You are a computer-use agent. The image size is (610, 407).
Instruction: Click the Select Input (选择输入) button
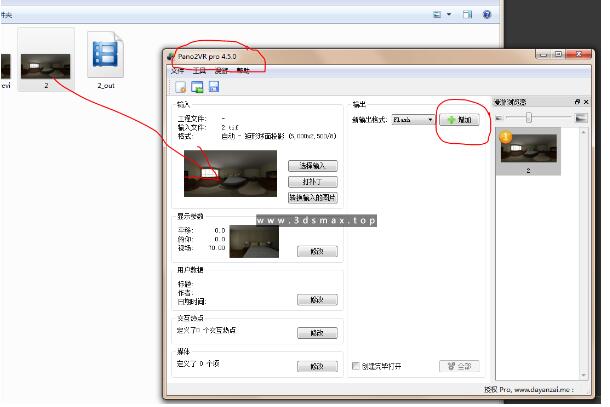pyautogui.click(x=312, y=165)
